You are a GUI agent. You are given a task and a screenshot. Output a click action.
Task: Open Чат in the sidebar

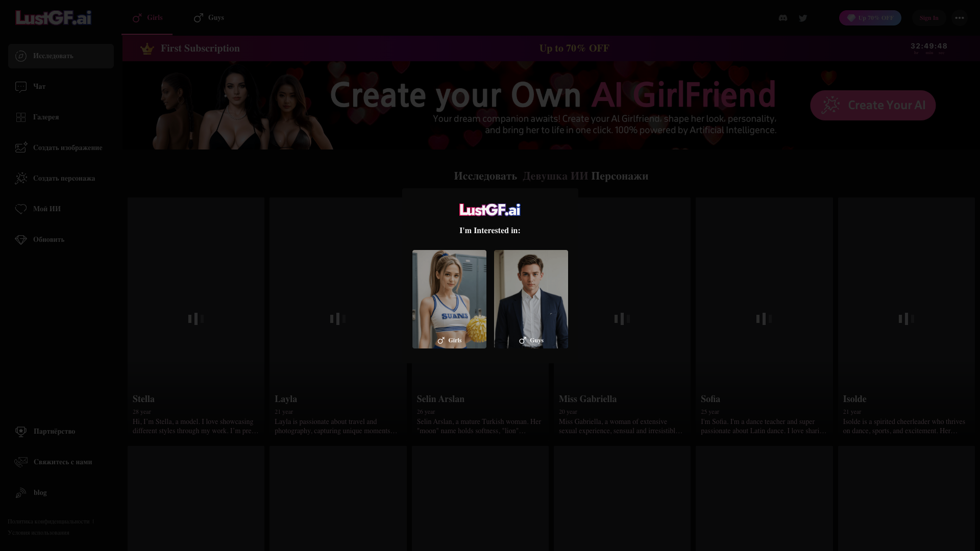click(x=61, y=87)
